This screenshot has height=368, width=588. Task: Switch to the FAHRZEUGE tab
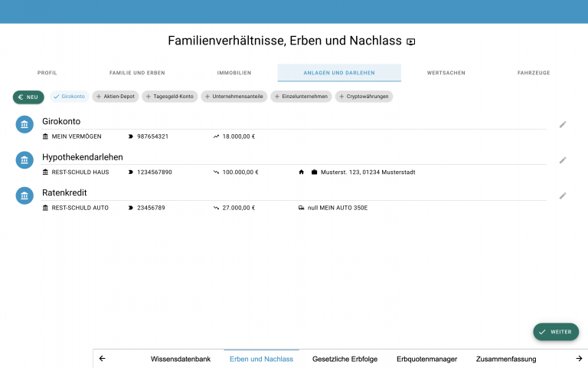[534, 73]
